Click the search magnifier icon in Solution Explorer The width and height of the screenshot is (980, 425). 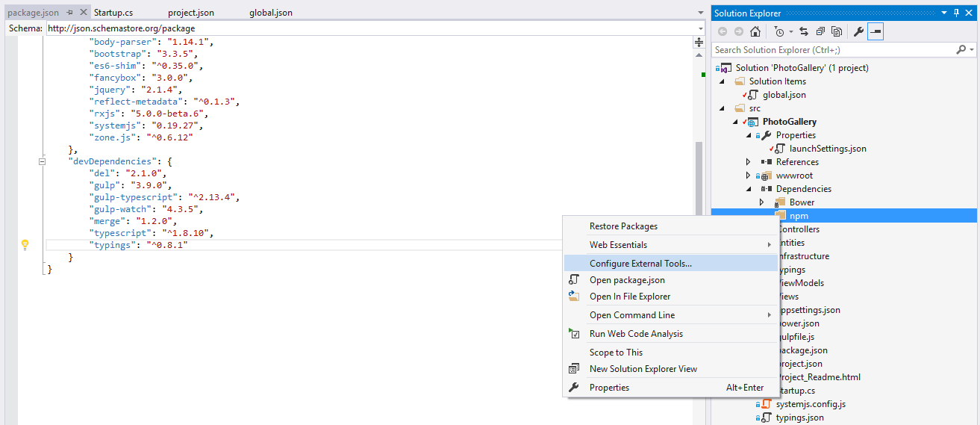coord(961,50)
